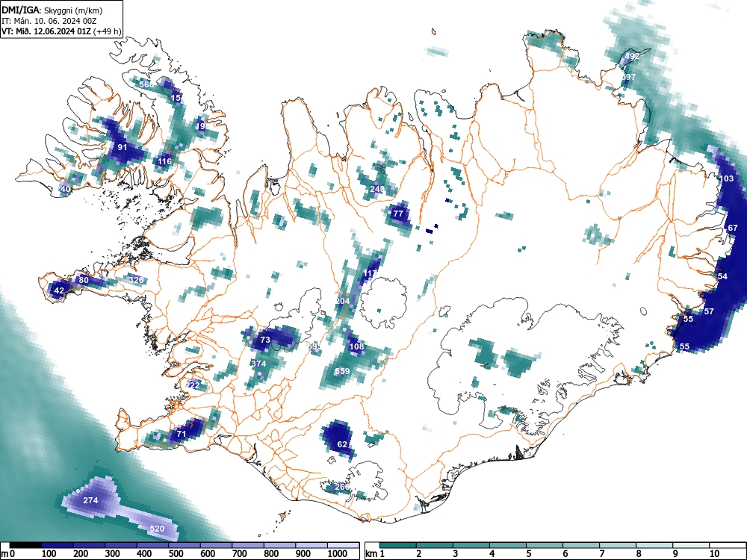Image resolution: width=747 pixels, height=560 pixels.
Task: Click the visibility value '103' on the east coast
Action: coord(727,178)
